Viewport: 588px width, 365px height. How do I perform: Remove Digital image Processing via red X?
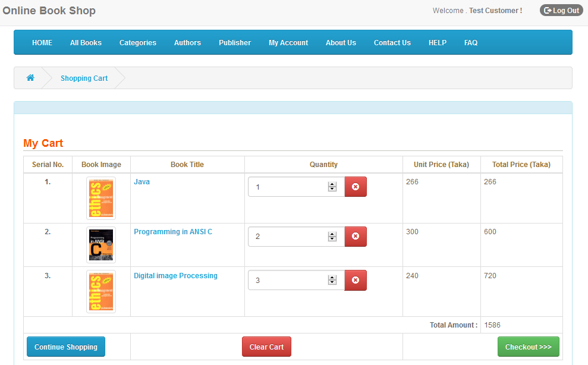pos(356,280)
